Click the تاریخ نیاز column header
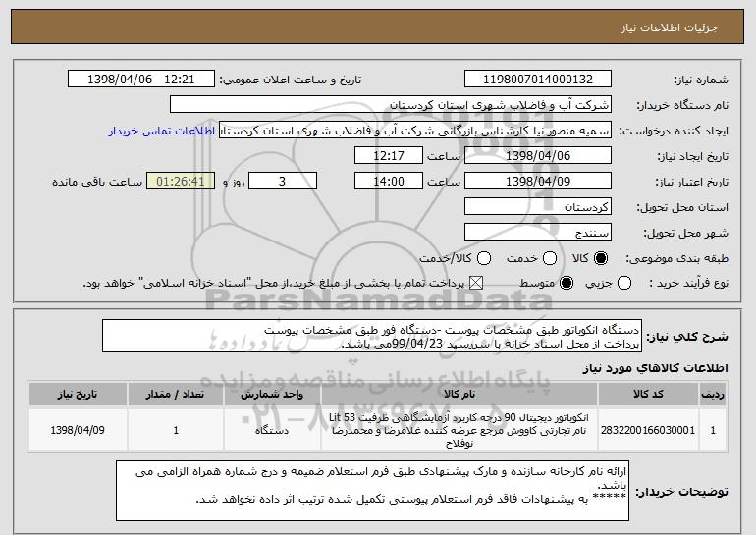The image size is (756, 535). [x=78, y=395]
